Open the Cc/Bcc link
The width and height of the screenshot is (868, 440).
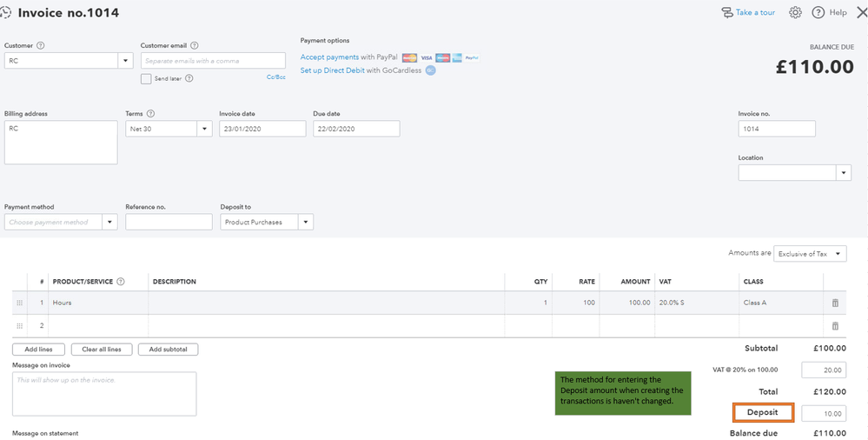[x=275, y=77]
